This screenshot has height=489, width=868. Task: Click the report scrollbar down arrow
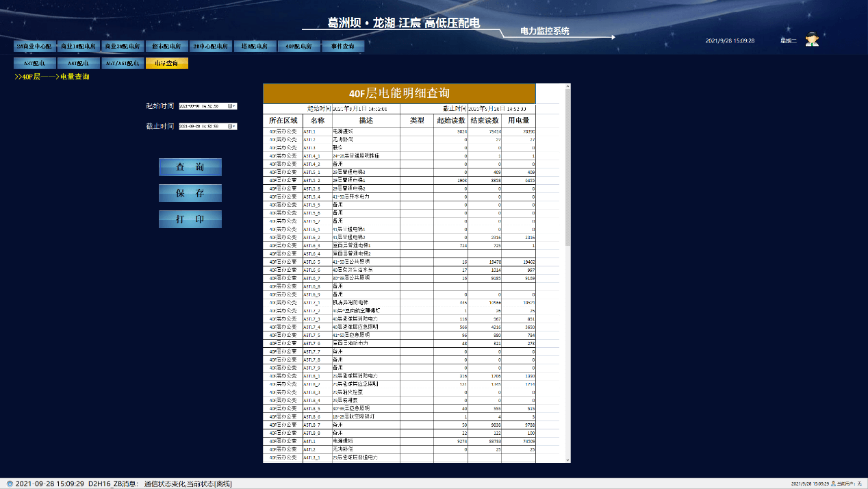tap(567, 459)
